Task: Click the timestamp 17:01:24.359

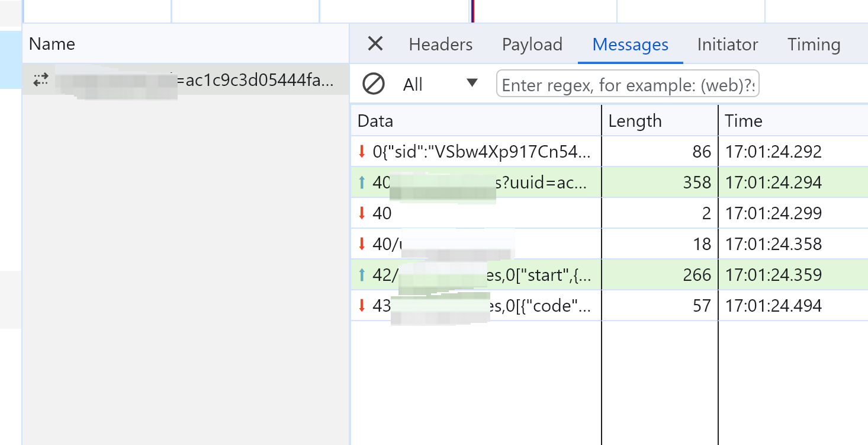Action: pyautogui.click(x=773, y=275)
